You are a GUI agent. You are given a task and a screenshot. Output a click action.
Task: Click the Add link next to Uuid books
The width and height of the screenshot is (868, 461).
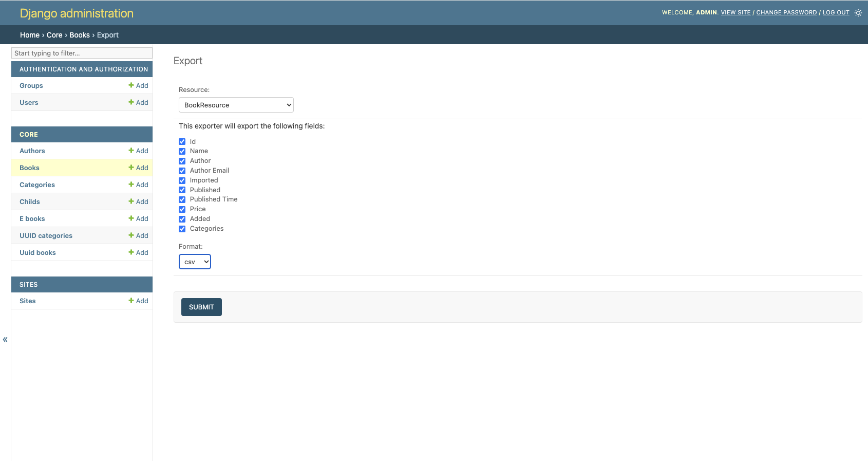click(138, 252)
